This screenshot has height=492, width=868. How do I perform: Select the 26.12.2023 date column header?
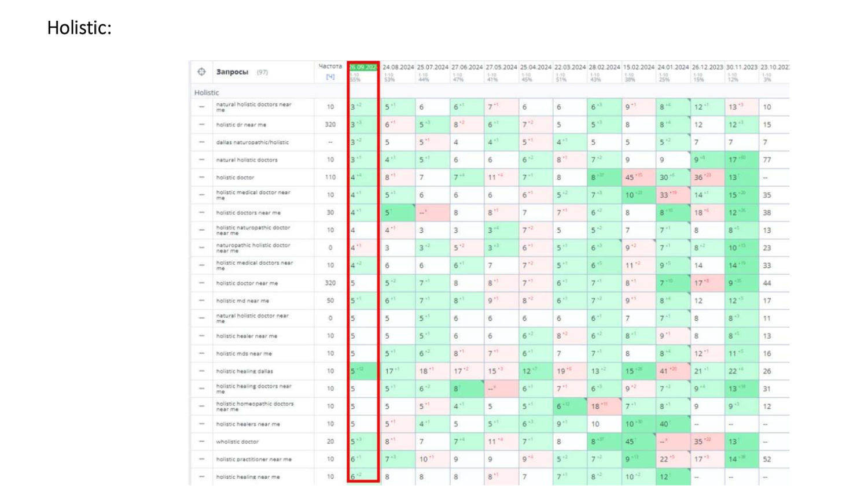click(x=708, y=67)
